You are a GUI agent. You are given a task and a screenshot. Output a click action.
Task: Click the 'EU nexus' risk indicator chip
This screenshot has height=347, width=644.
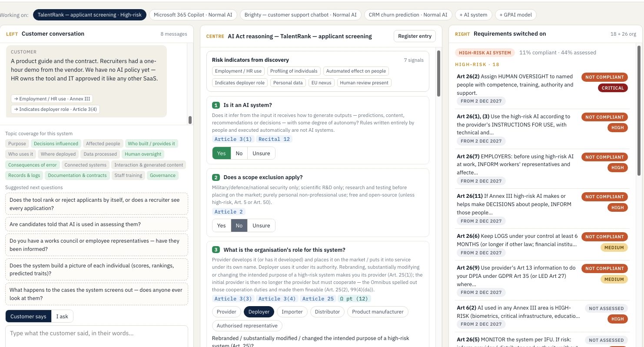(321, 83)
